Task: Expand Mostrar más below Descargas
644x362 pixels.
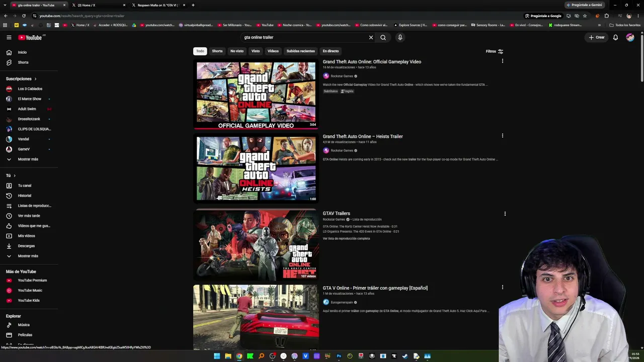Action: (29, 256)
